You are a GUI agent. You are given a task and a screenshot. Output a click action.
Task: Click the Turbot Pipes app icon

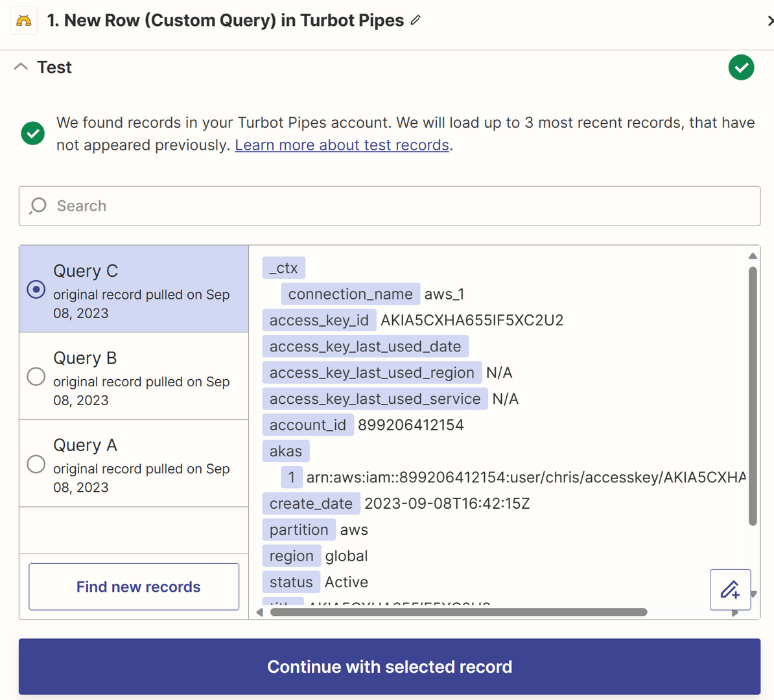24,21
